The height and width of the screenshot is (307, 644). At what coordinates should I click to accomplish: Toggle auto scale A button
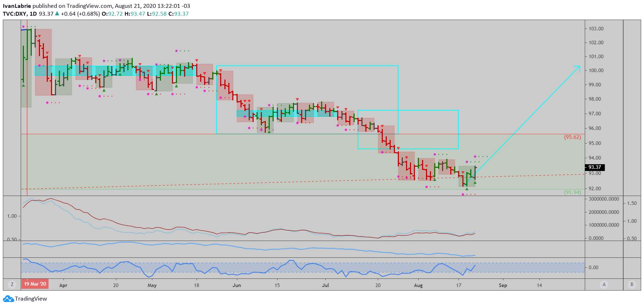604,285
